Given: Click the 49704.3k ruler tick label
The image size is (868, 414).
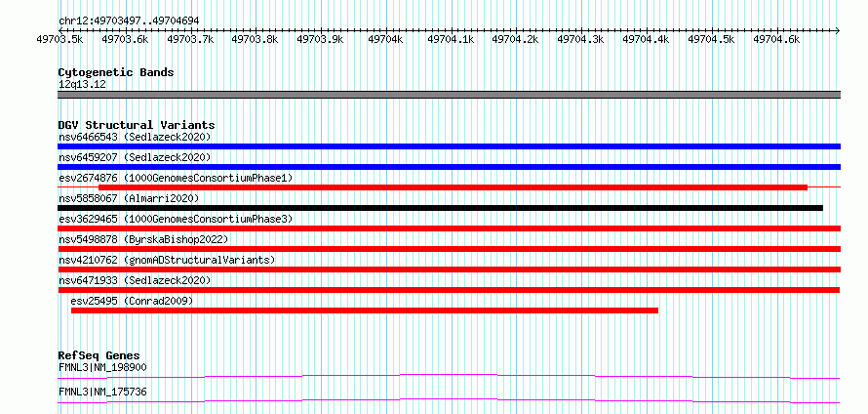Looking at the screenshot, I should [x=580, y=39].
